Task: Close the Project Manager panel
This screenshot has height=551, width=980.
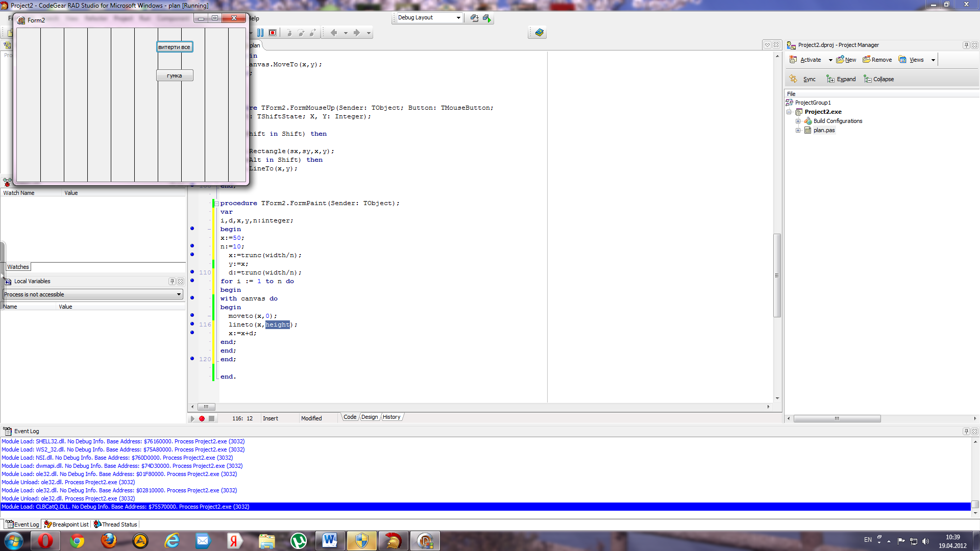Action: click(x=974, y=45)
